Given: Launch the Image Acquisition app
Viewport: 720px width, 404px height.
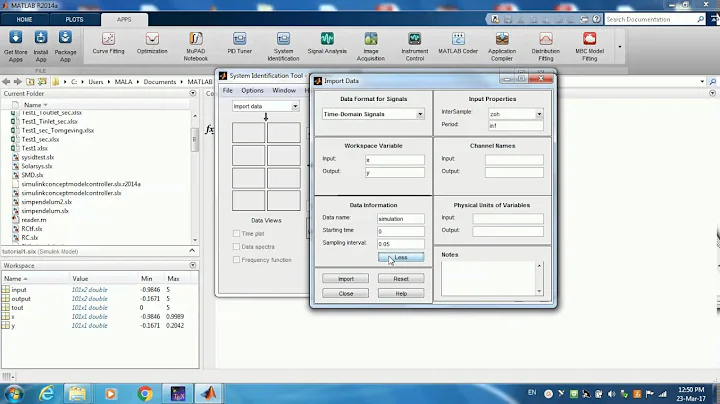Looking at the screenshot, I should [371, 46].
